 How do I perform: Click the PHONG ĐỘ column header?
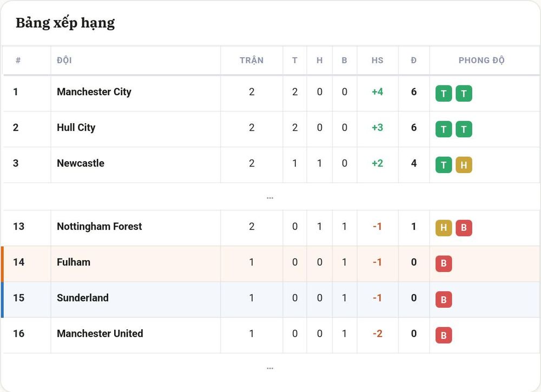(x=481, y=60)
